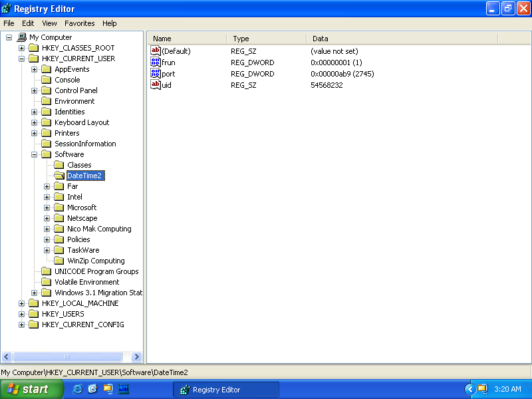Select the uid value name
532x399 pixels.
click(x=166, y=85)
